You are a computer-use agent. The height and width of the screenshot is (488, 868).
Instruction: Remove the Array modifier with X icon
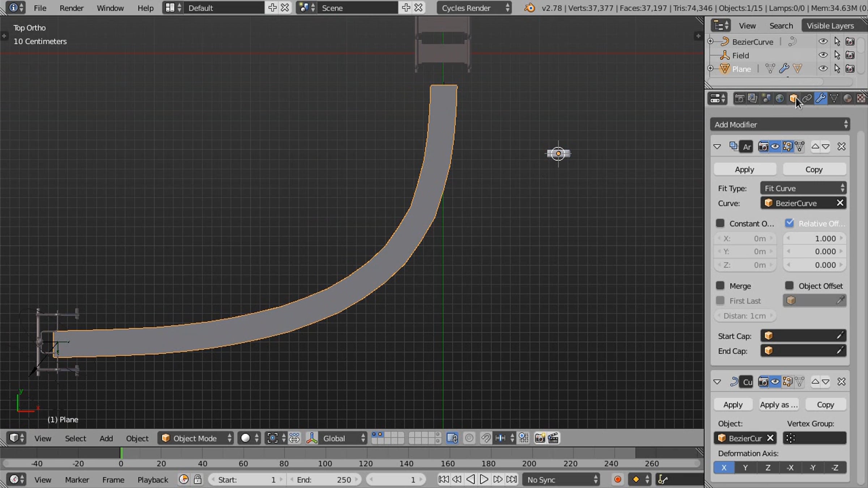[x=841, y=146]
